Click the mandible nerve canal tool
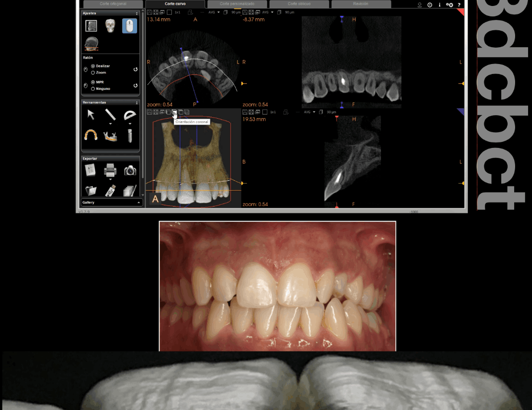The height and width of the screenshot is (410, 532). [110, 135]
